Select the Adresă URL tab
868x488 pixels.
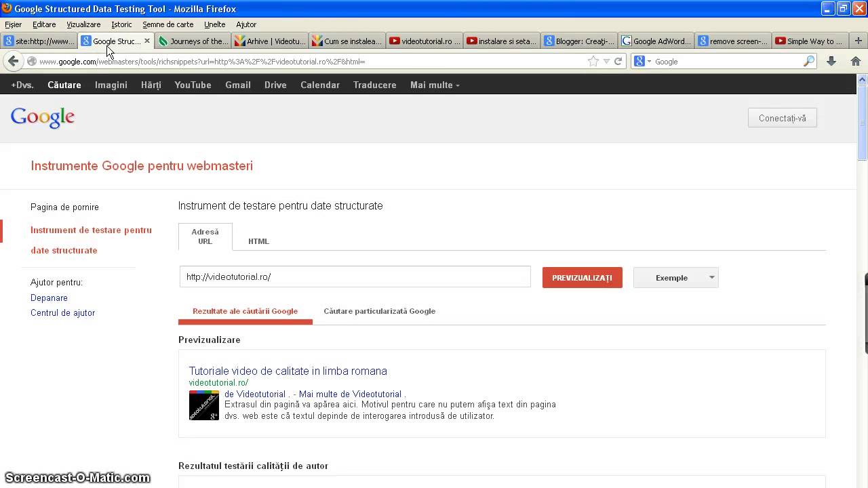[x=205, y=237]
